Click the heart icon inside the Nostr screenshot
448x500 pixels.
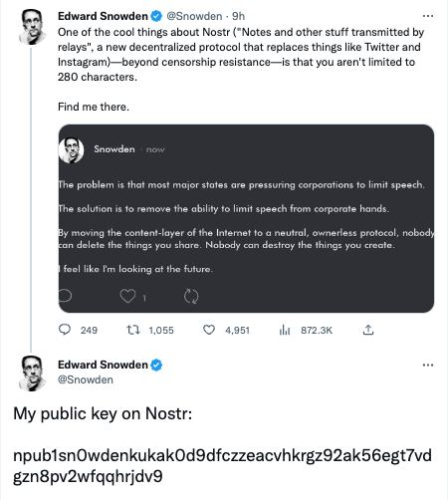click(127, 296)
